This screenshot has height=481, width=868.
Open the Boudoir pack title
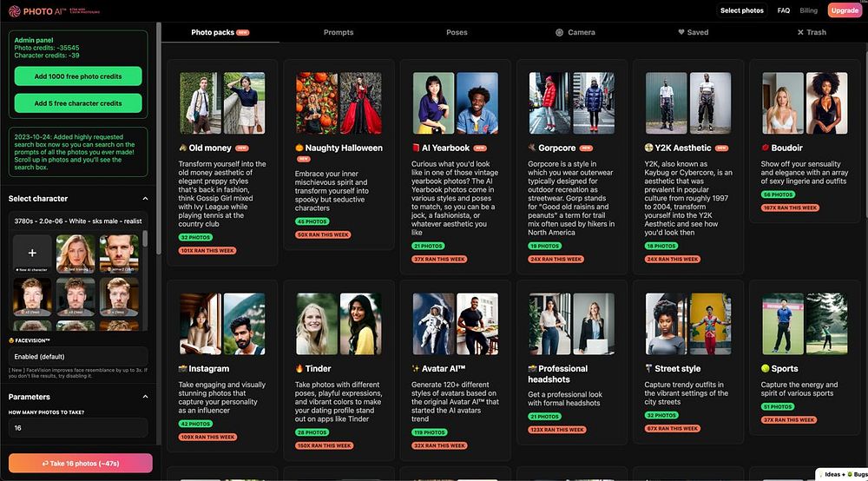(786, 148)
